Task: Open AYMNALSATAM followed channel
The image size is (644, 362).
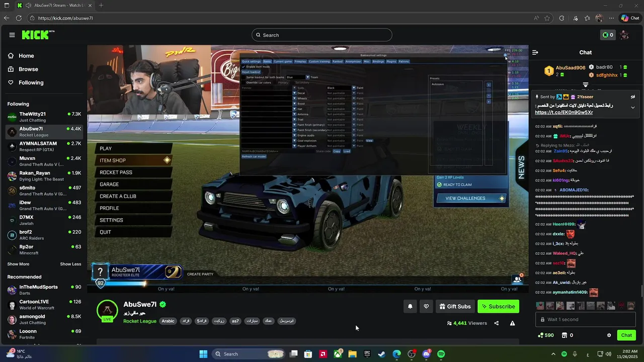Action: (44, 146)
